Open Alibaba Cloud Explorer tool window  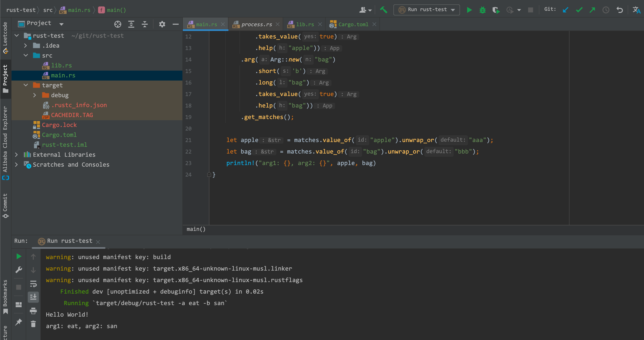point(5,143)
